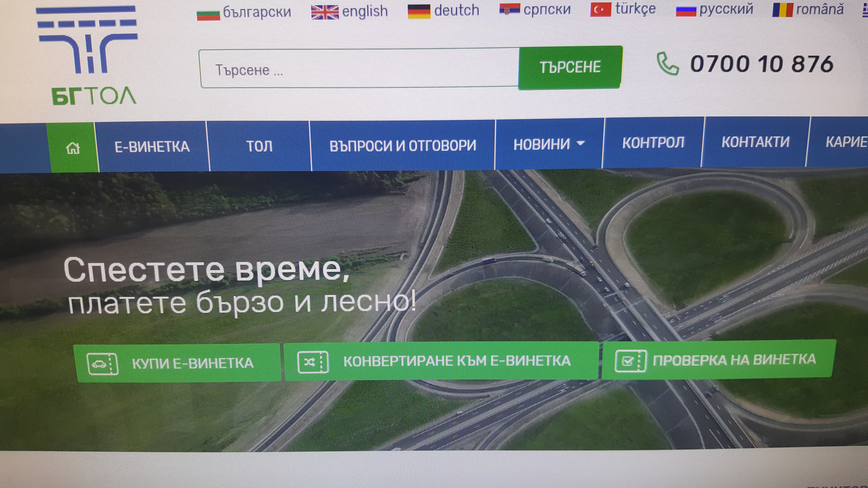868x488 pixels.
Task: Go to ТОЛ menu section
Action: pos(259,146)
